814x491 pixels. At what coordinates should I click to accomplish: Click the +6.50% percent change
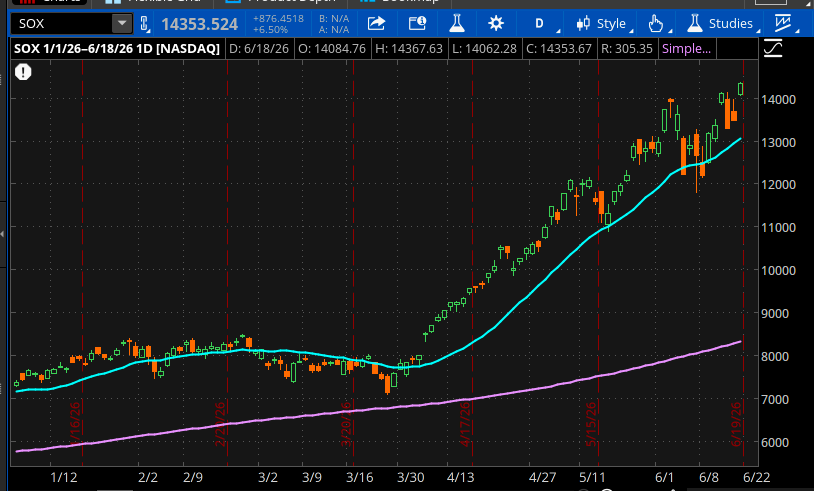click(x=270, y=30)
